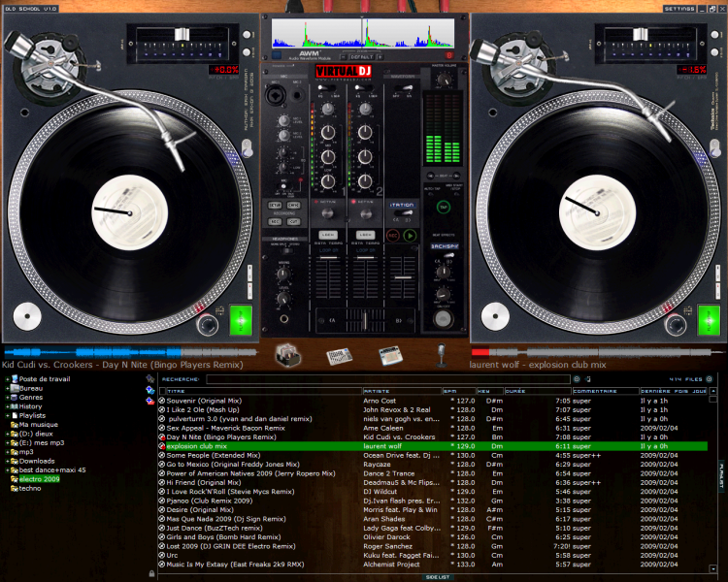728x582 pixels.
Task: Click the left deck cue dial
Action: [x=207, y=324]
